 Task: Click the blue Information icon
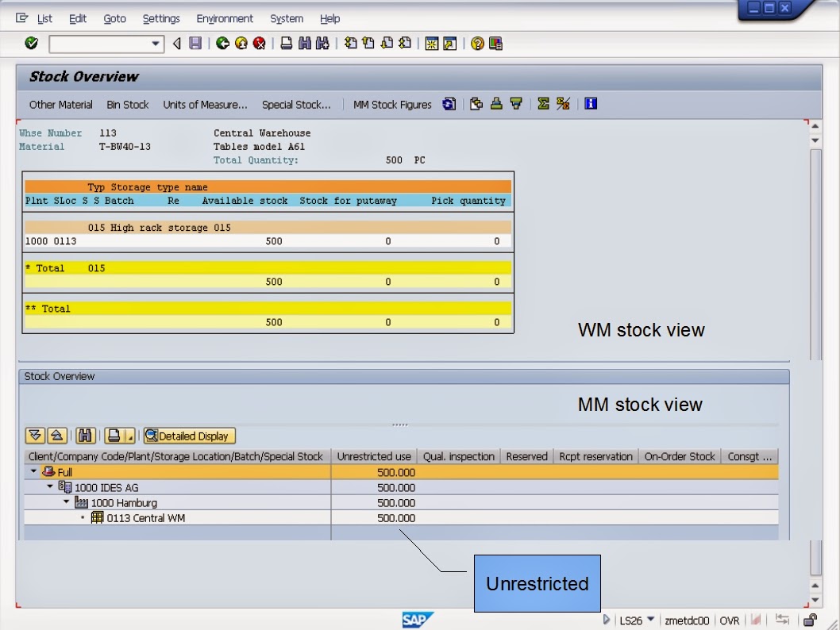click(x=591, y=103)
